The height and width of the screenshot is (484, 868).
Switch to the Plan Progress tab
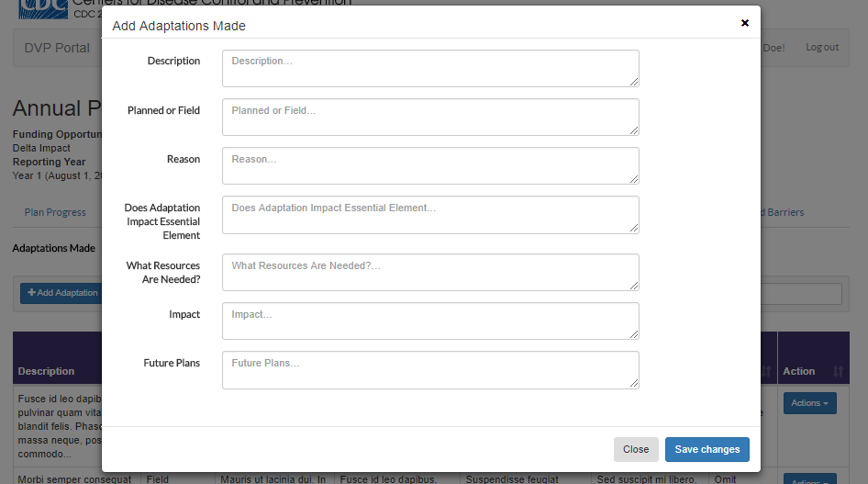[x=55, y=212]
